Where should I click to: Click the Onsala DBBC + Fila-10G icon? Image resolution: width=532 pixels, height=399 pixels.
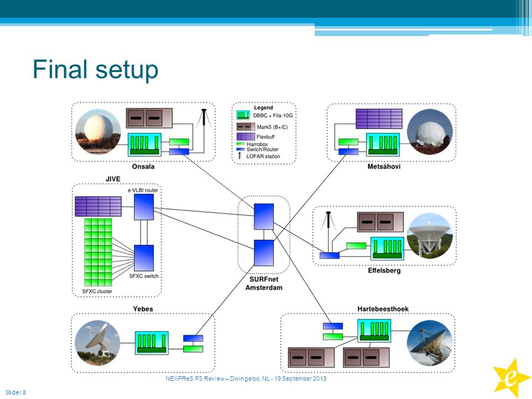[x=145, y=145]
